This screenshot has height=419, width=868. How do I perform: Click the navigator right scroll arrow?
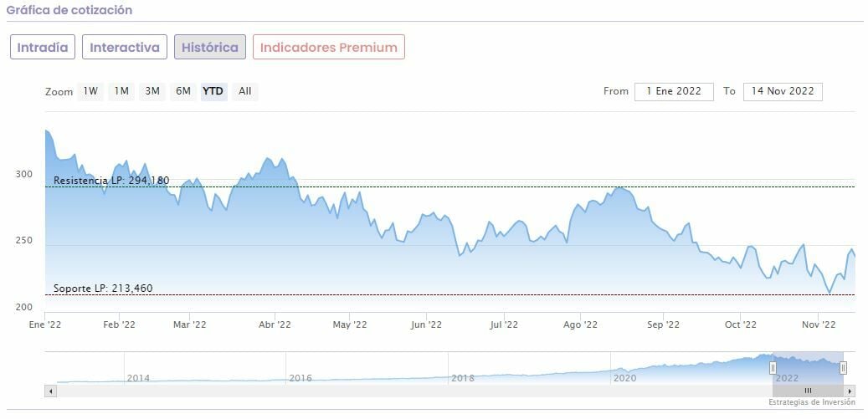[850, 391]
